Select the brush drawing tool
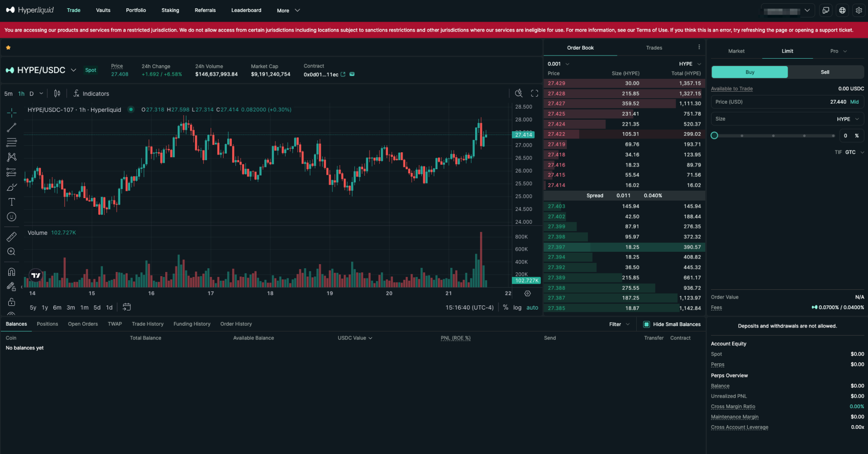868x454 pixels. point(11,187)
